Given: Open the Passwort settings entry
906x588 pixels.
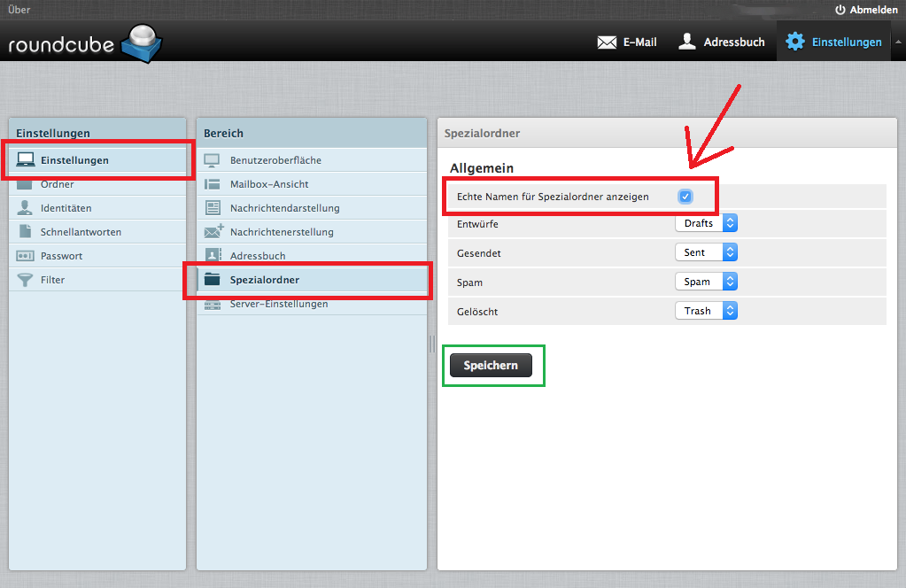Looking at the screenshot, I should tap(97, 255).
